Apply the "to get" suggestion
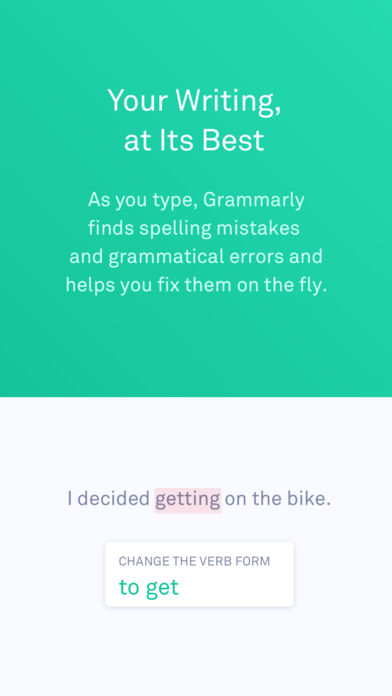 point(149,587)
